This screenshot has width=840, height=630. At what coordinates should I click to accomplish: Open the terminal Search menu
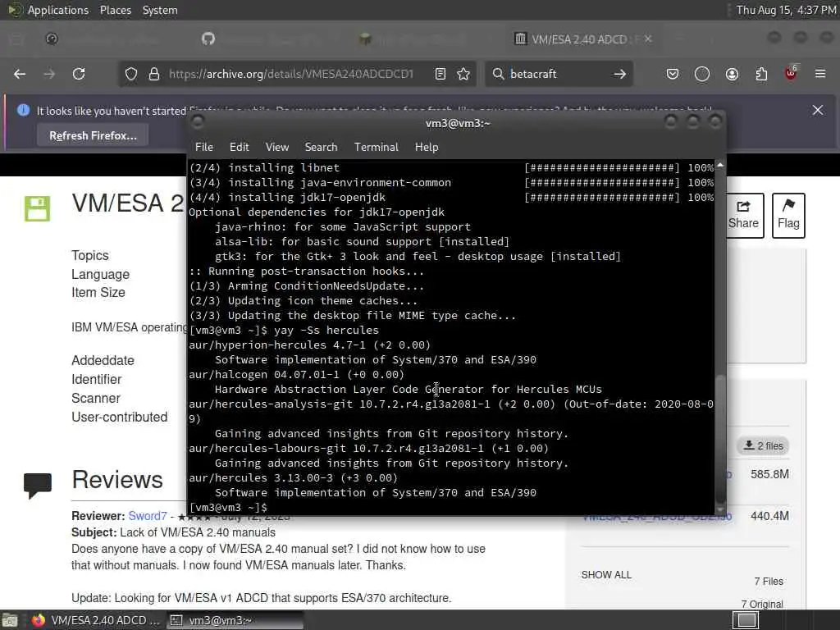point(321,147)
